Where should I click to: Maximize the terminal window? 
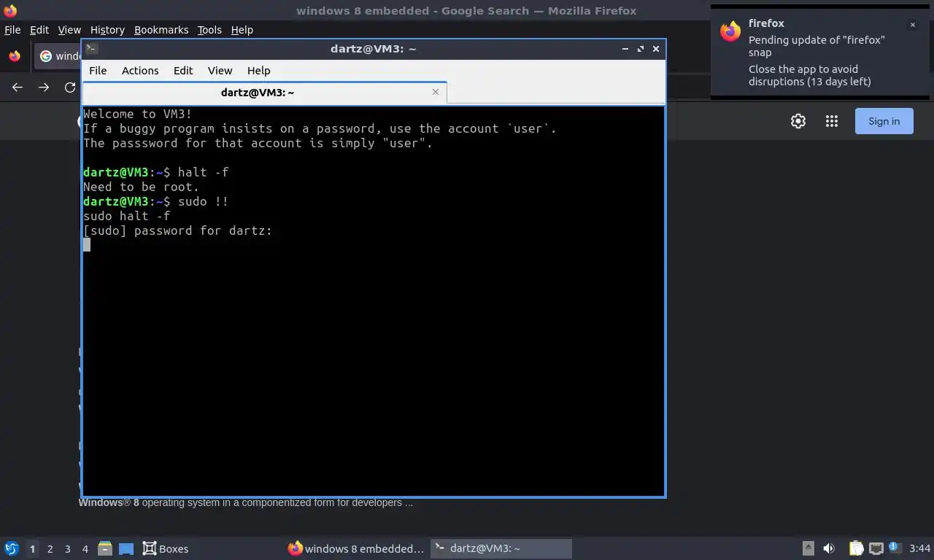(641, 49)
